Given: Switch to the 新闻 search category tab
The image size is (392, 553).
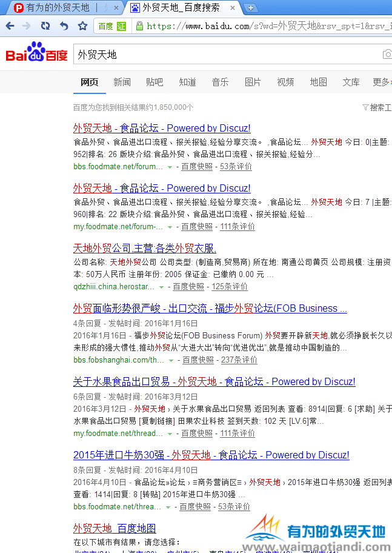Looking at the screenshot, I should point(122,82).
